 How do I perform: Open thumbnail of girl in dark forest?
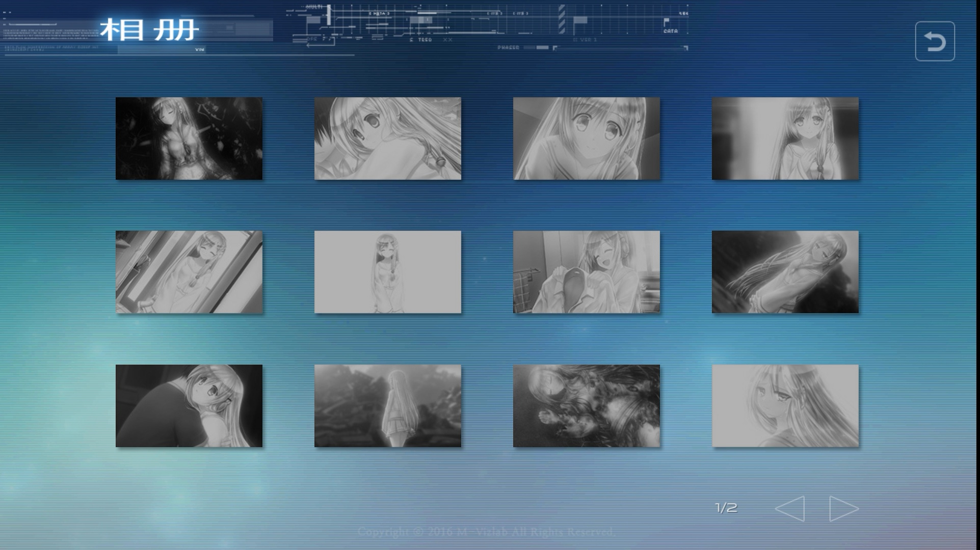tap(189, 139)
